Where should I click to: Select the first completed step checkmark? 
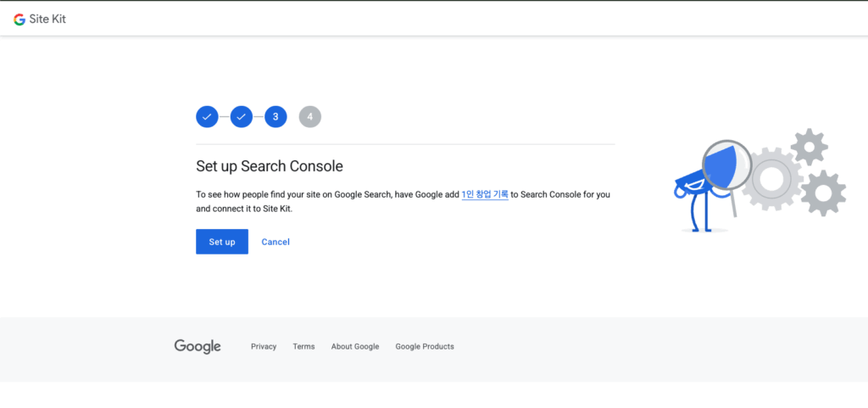207,116
